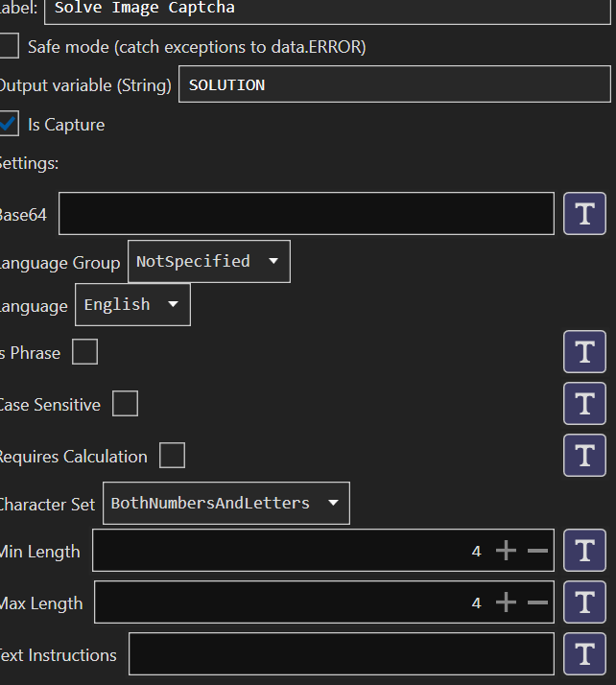Enable Safe mode checkbox
This screenshot has width=616, height=685.
(x=9, y=45)
